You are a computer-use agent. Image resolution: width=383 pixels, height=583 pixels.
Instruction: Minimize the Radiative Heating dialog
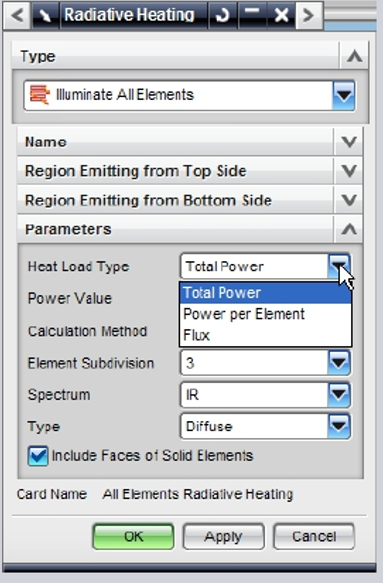(x=252, y=15)
